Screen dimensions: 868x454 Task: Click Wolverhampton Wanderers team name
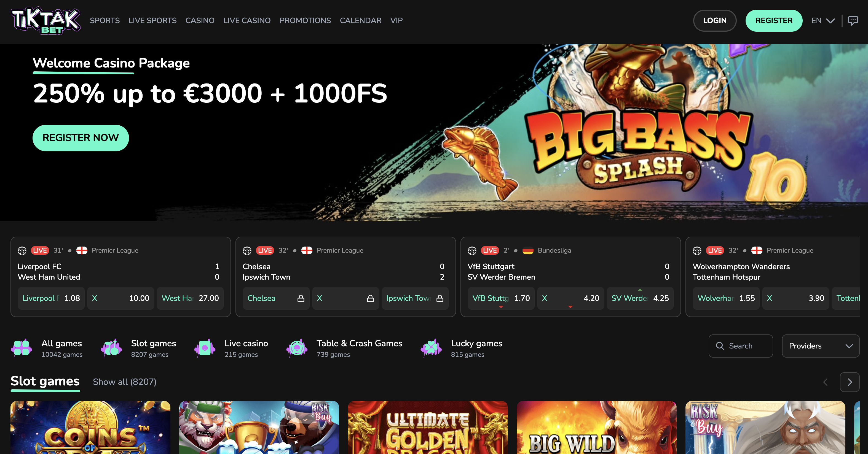741,267
